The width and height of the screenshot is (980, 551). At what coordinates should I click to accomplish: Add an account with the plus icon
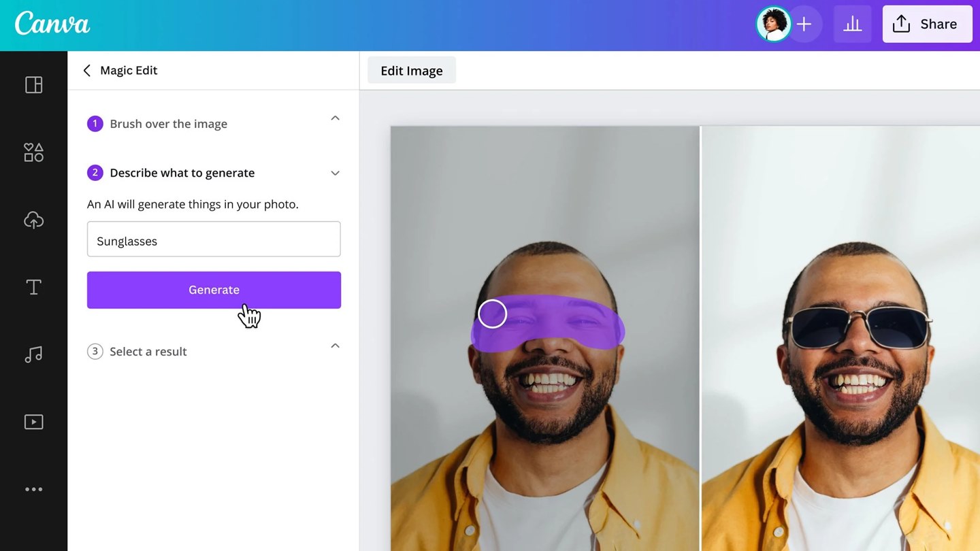tap(804, 24)
